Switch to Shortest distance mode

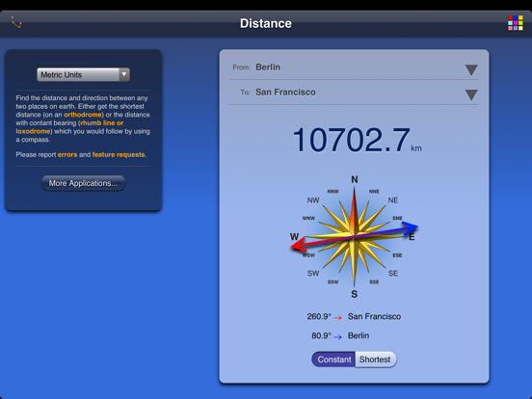pos(375,359)
